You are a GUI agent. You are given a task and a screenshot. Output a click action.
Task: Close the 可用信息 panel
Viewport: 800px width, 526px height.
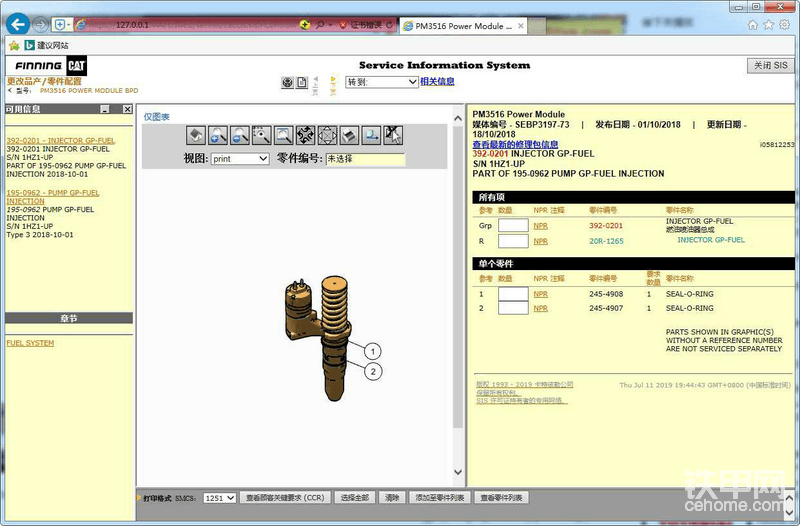coord(128,109)
